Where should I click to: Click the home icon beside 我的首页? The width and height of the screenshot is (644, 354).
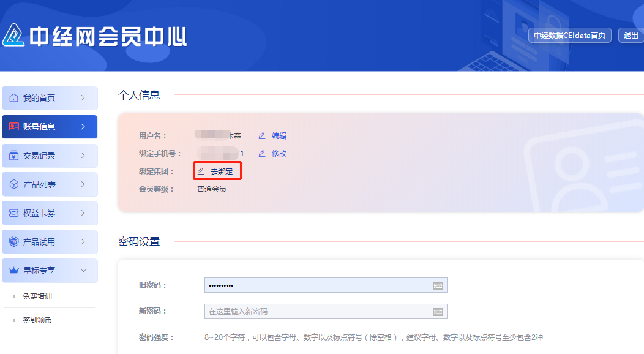pyautogui.click(x=13, y=98)
